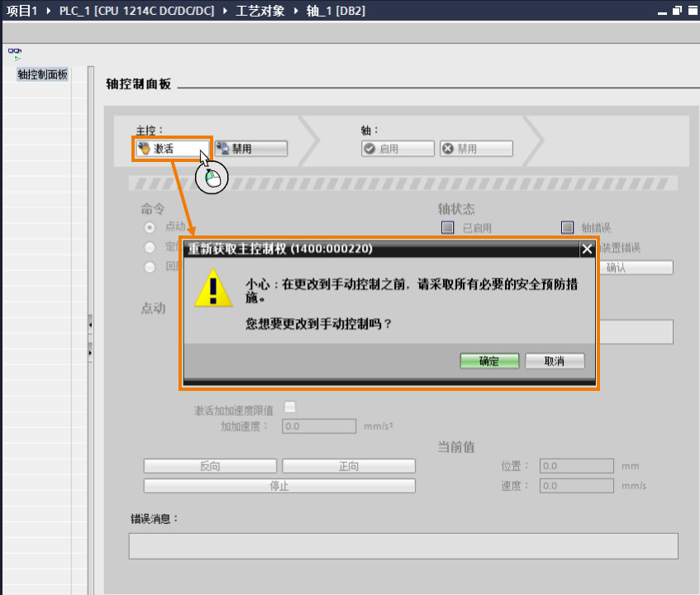Viewport: 700px width, 595px height.
Task: Click the 激活 master control button
Action: point(173,149)
